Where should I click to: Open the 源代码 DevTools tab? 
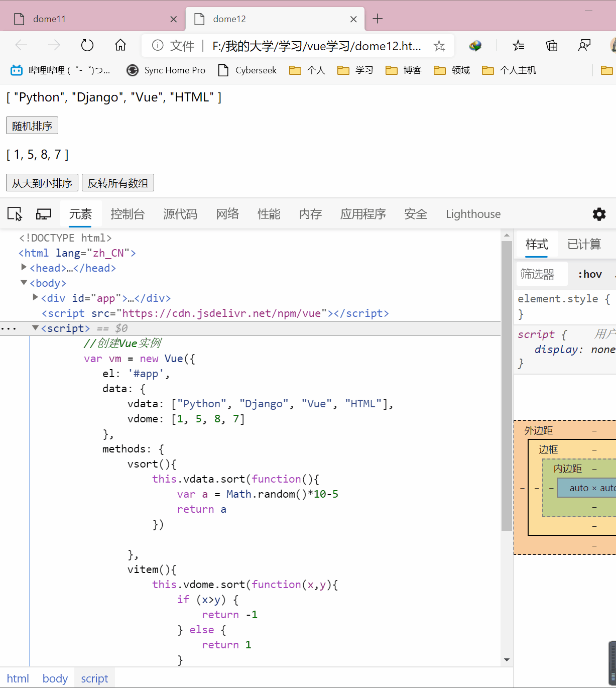coord(180,214)
